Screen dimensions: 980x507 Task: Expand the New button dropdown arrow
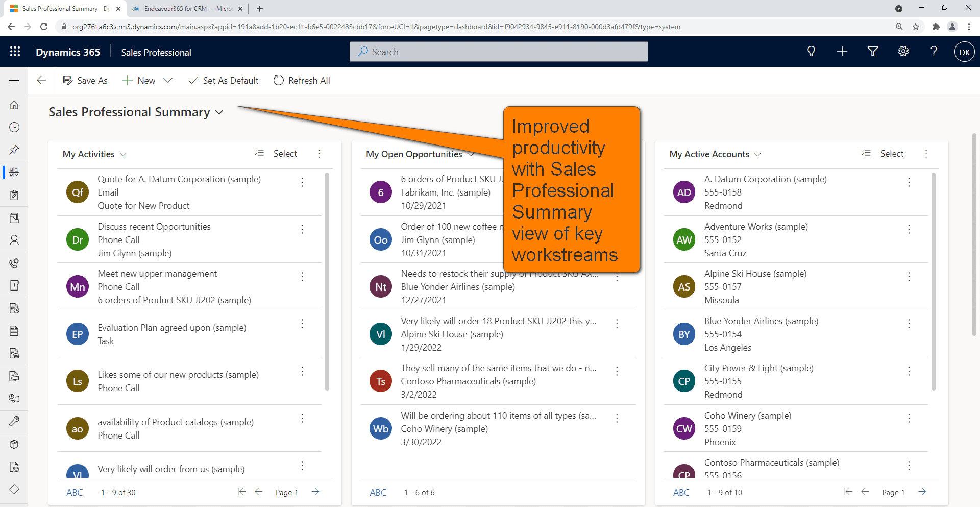point(168,81)
